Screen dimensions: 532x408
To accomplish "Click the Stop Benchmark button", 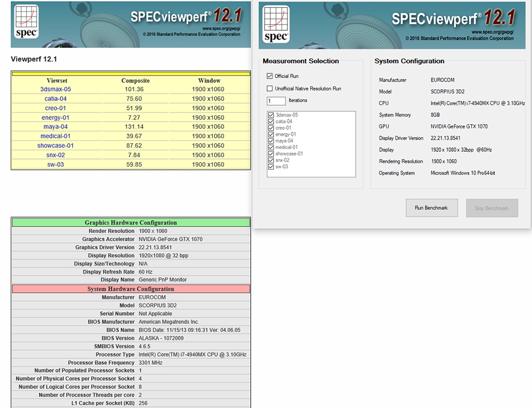I will (x=492, y=208).
